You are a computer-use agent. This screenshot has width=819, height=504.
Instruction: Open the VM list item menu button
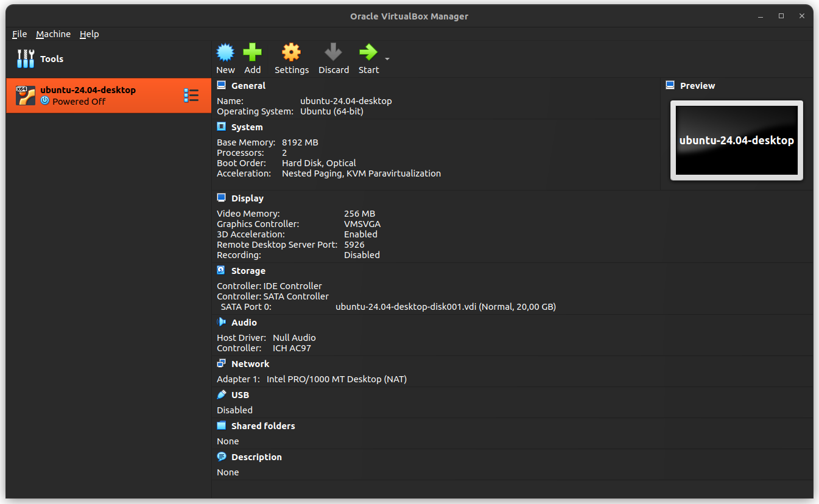point(191,95)
